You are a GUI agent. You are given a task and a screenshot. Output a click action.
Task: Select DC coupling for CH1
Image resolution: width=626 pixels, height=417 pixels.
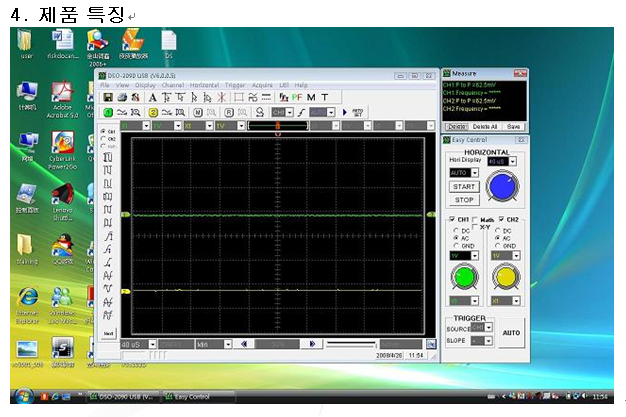click(x=456, y=230)
